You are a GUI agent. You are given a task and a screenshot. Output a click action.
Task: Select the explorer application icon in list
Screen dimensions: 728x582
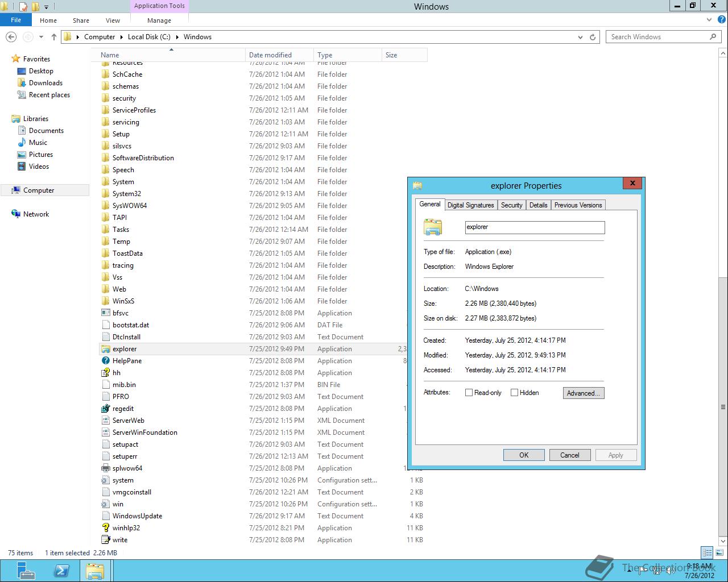(105, 349)
